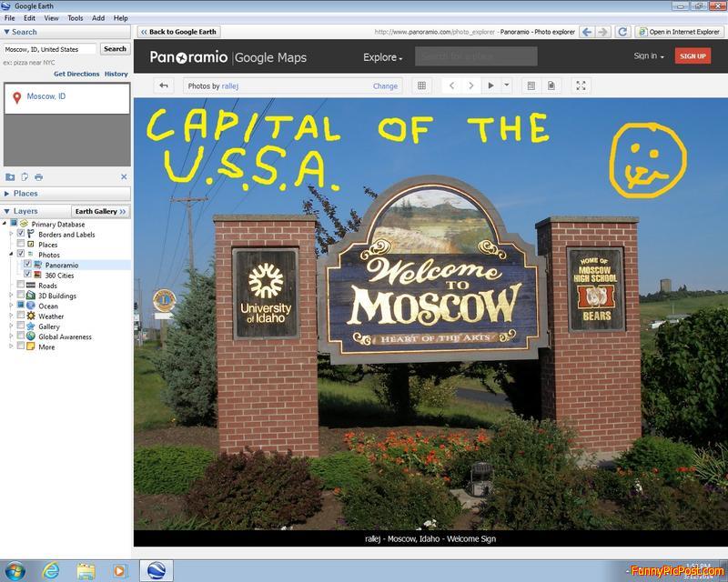Open the File menu
Viewport: 728px width, 582px height.
[9, 18]
